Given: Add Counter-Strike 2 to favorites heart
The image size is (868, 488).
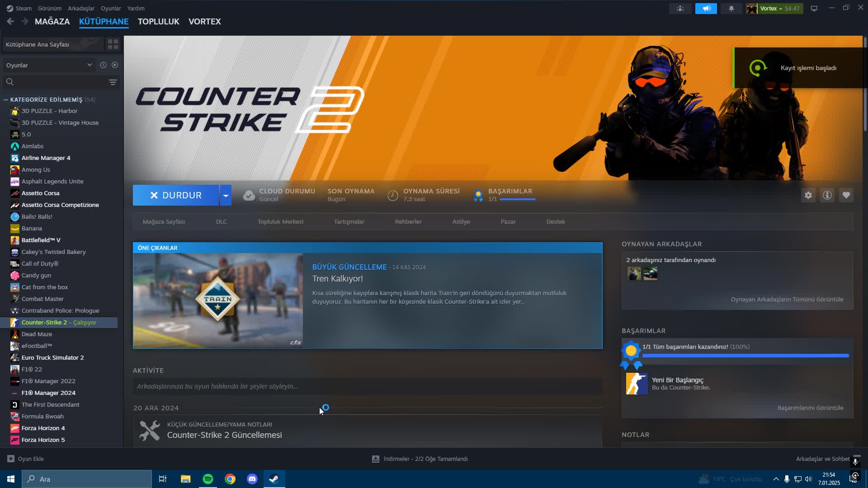Looking at the screenshot, I should tap(846, 195).
